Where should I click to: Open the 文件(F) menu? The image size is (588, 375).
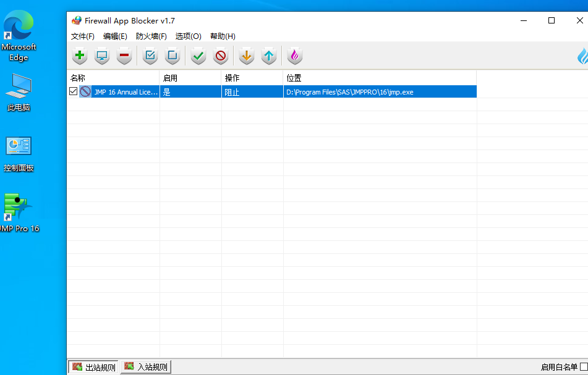point(83,36)
